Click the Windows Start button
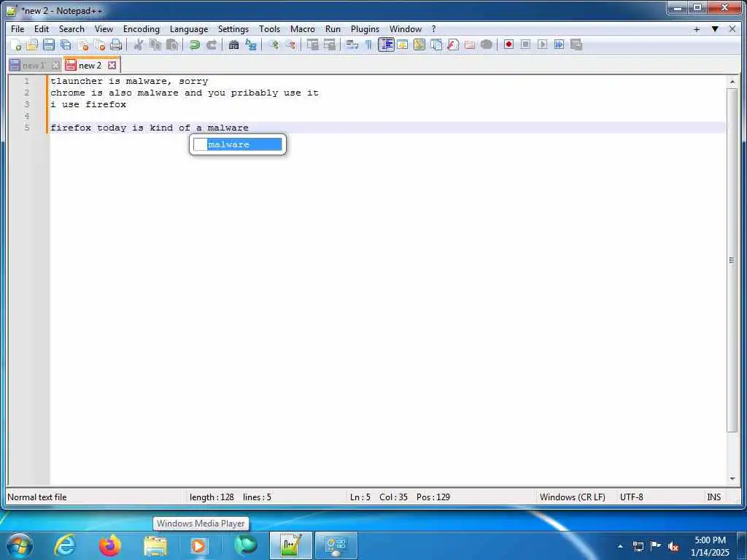The width and height of the screenshot is (747, 560). coord(20,545)
